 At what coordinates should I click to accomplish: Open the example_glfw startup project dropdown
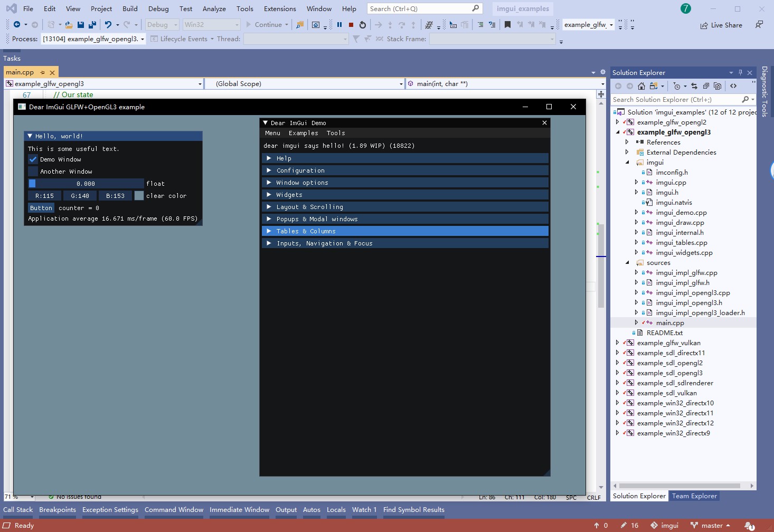[x=589, y=25]
